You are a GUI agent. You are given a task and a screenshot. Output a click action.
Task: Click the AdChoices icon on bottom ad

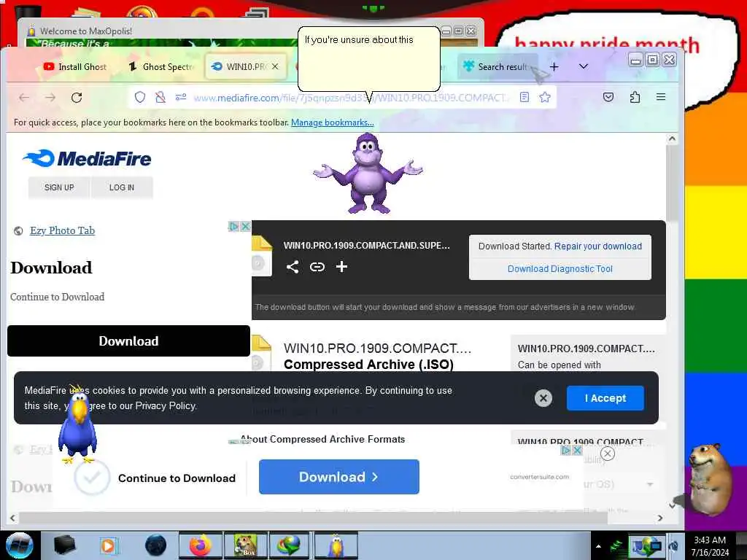(x=566, y=450)
